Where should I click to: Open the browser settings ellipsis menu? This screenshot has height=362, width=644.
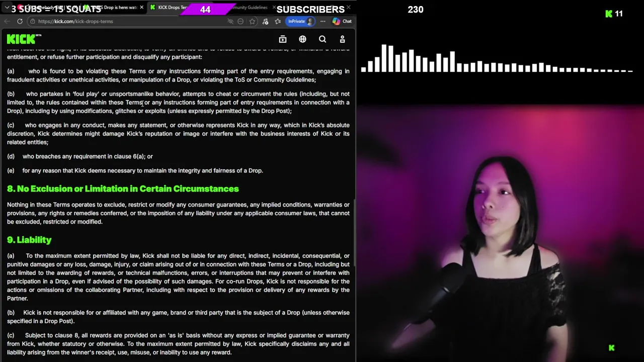323,21
